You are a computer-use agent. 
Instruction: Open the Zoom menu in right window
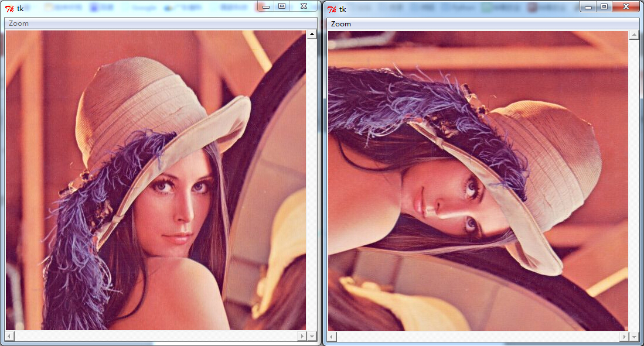click(x=341, y=24)
